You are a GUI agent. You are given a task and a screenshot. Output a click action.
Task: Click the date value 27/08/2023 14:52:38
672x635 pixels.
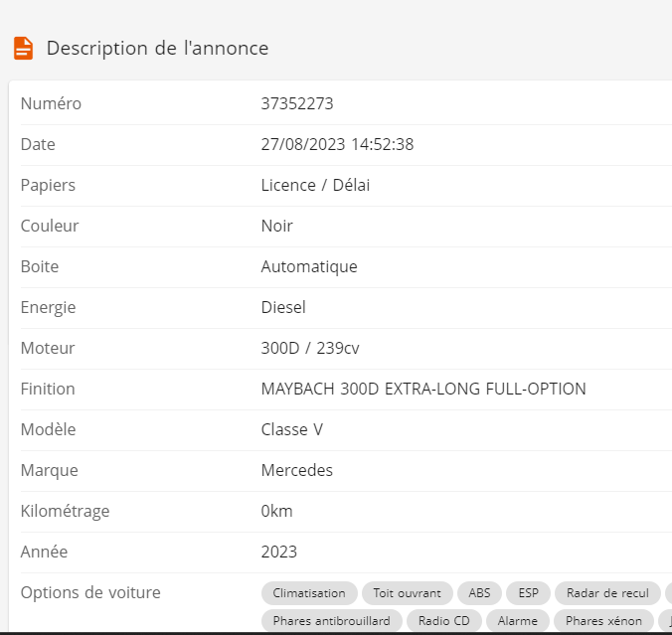click(x=337, y=144)
